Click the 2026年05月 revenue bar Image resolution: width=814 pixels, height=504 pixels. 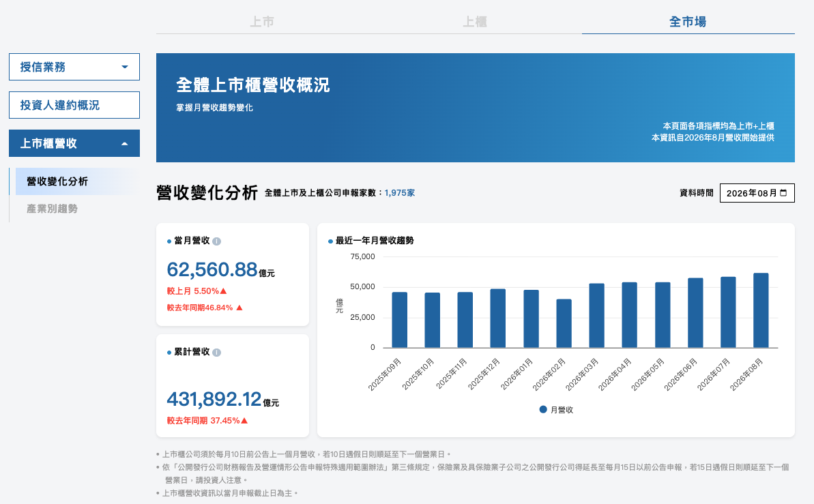click(663, 315)
